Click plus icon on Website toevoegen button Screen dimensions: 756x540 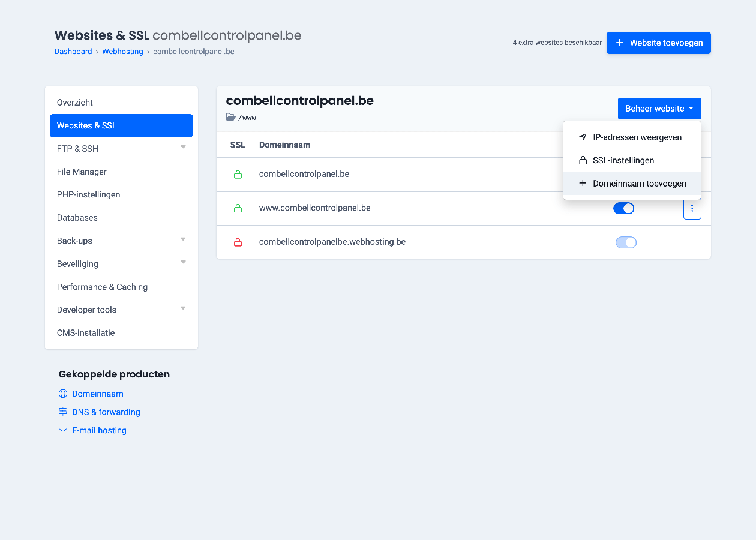tap(620, 43)
